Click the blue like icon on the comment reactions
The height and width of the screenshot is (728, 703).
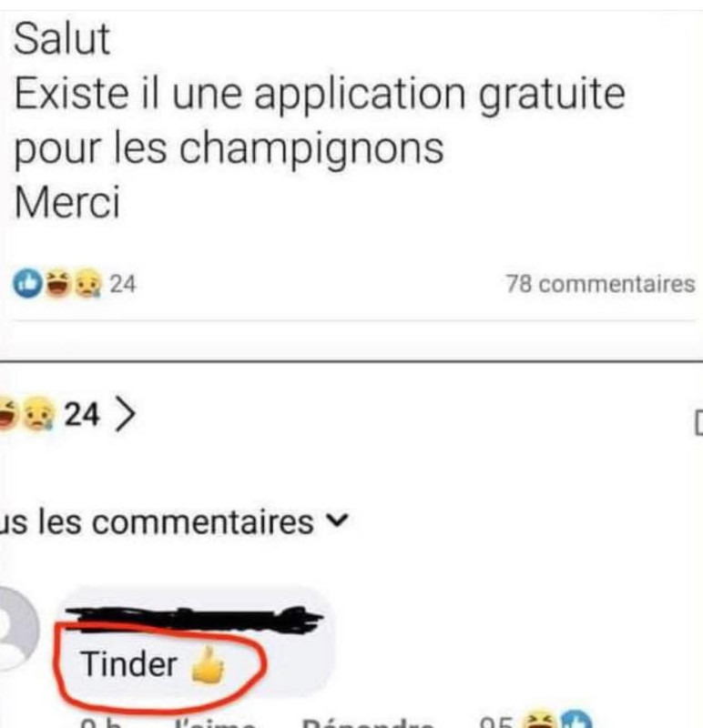pos(576,720)
